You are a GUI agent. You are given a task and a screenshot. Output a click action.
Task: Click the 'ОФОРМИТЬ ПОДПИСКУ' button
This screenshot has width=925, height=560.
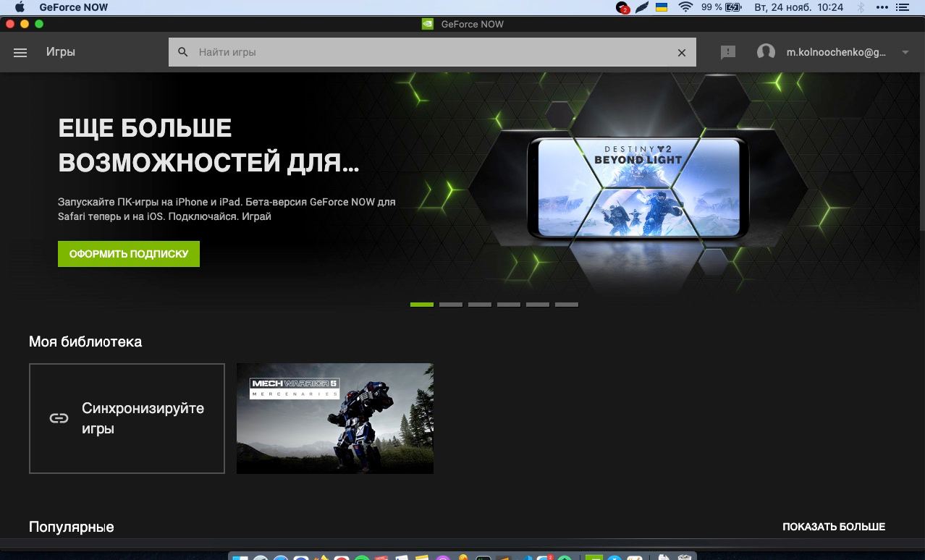click(x=129, y=254)
